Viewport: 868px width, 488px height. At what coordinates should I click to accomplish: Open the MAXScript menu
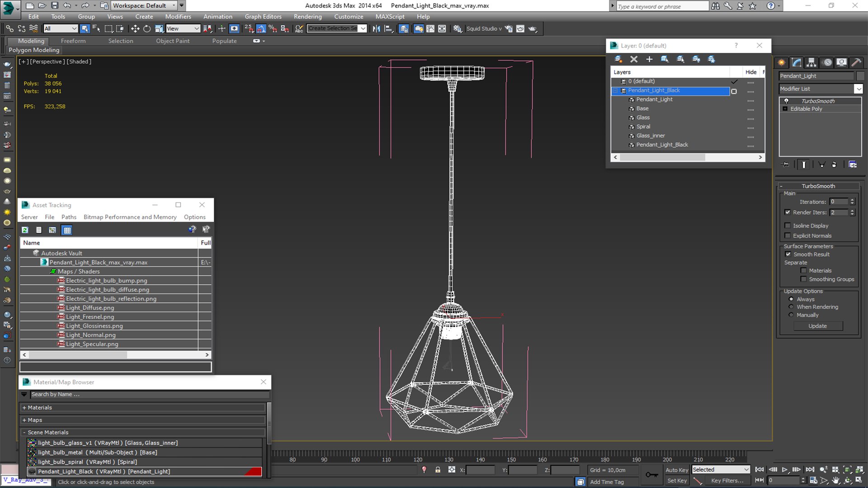[x=390, y=17]
